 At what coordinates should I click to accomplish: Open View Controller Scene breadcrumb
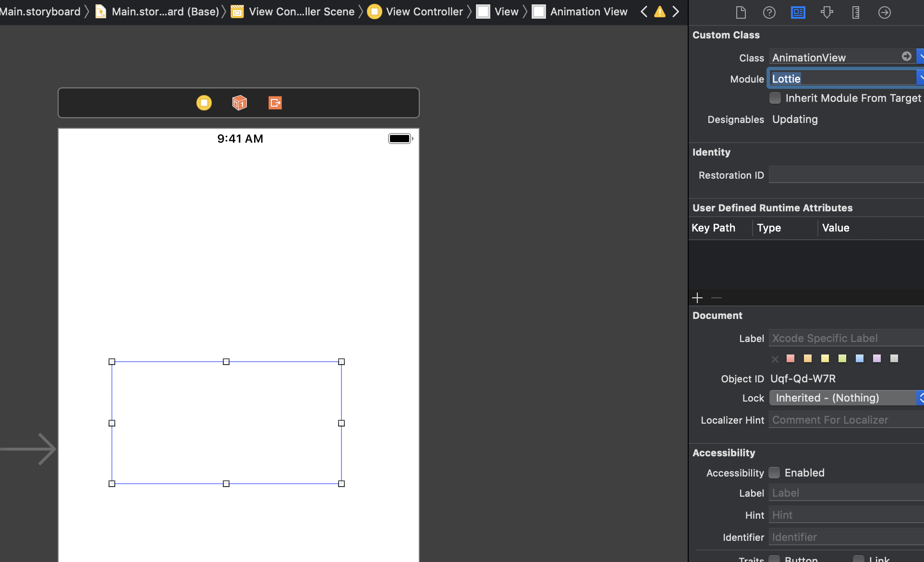pyautogui.click(x=293, y=12)
